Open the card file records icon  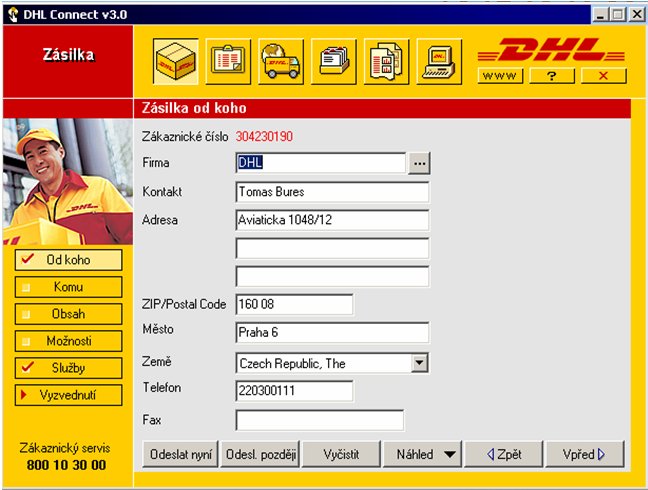(334, 62)
